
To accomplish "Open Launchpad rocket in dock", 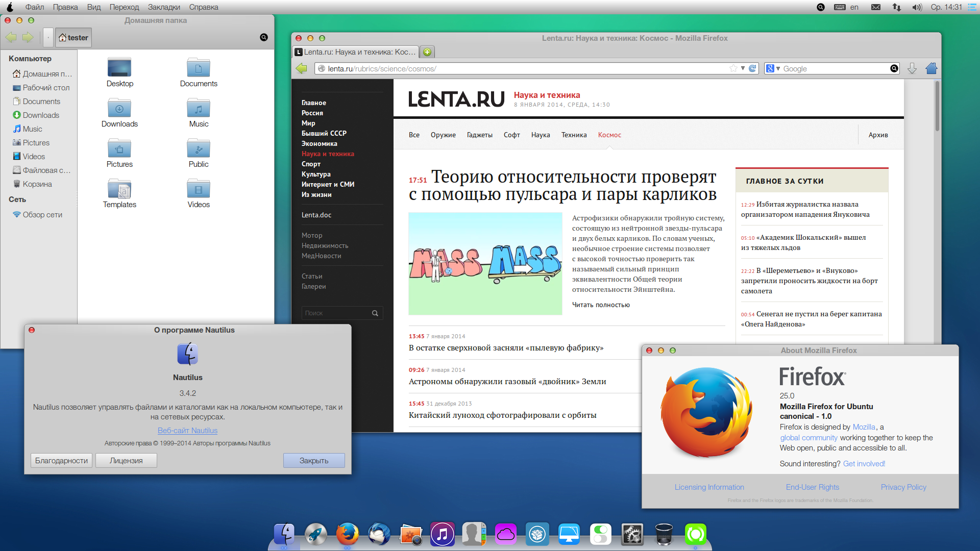I will (316, 534).
